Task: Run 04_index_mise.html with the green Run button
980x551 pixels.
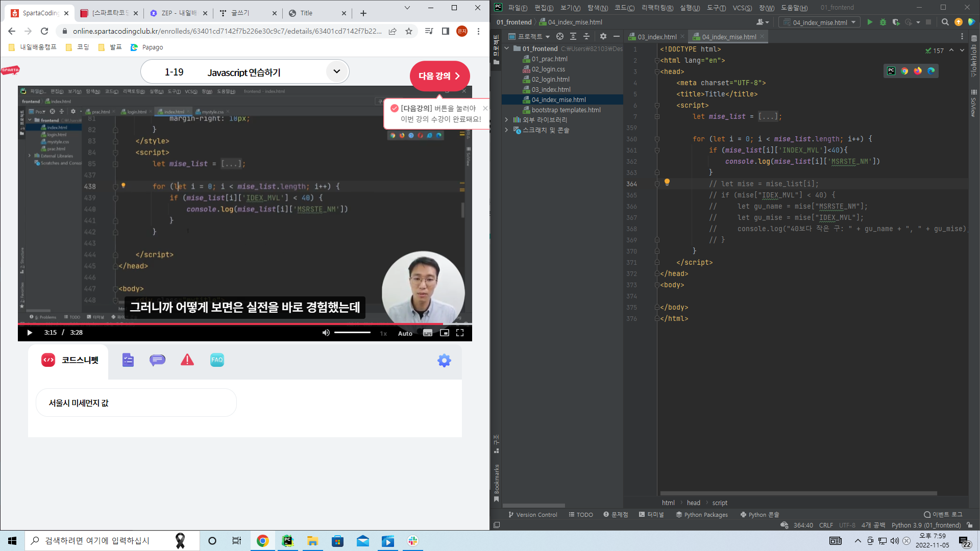Action: point(870,22)
